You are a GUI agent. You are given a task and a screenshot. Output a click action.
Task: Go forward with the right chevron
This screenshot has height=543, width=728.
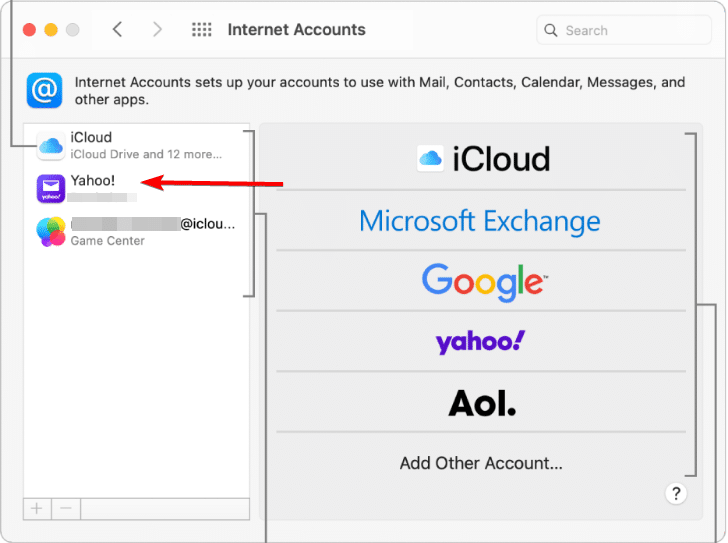[157, 30]
